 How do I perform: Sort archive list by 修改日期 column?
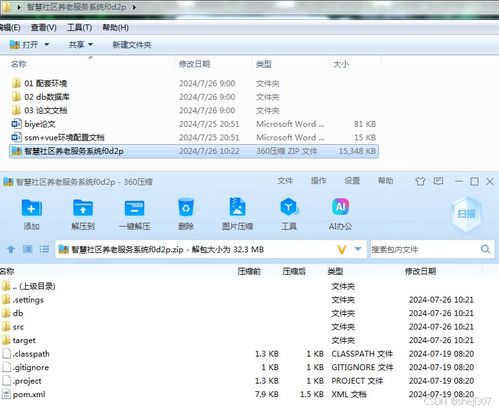coord(420,271)
